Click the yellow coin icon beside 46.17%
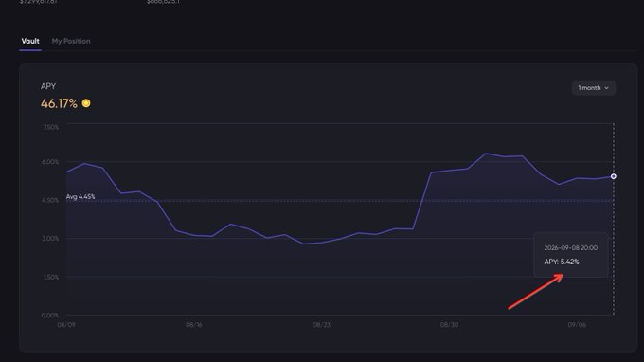 (86, 103)
